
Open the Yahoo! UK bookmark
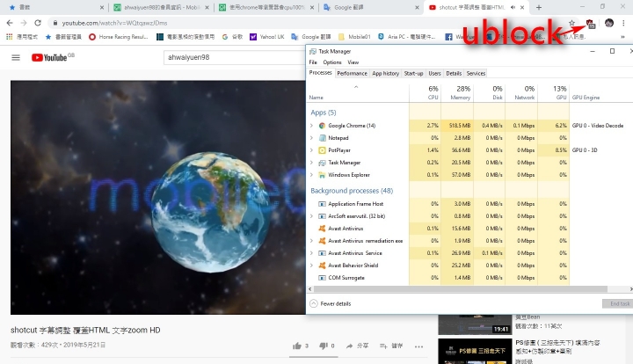(267, 37)
